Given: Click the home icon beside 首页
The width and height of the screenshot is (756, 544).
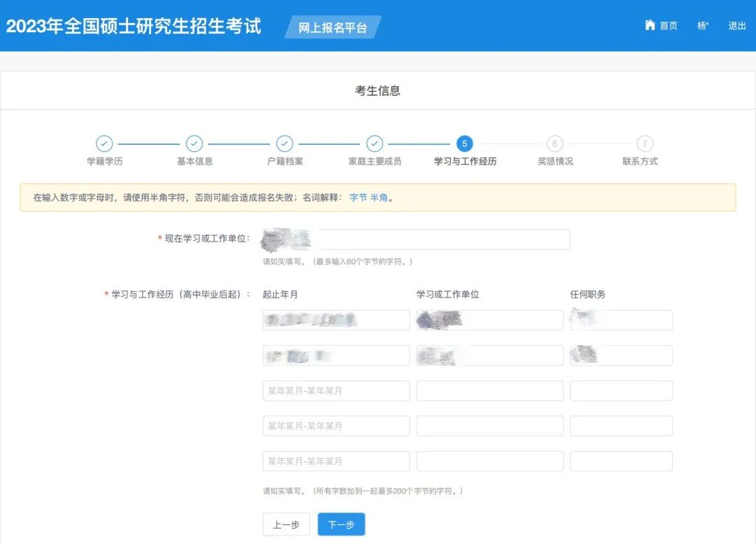Looking at the screenshot, I should (x=650, y=25).
